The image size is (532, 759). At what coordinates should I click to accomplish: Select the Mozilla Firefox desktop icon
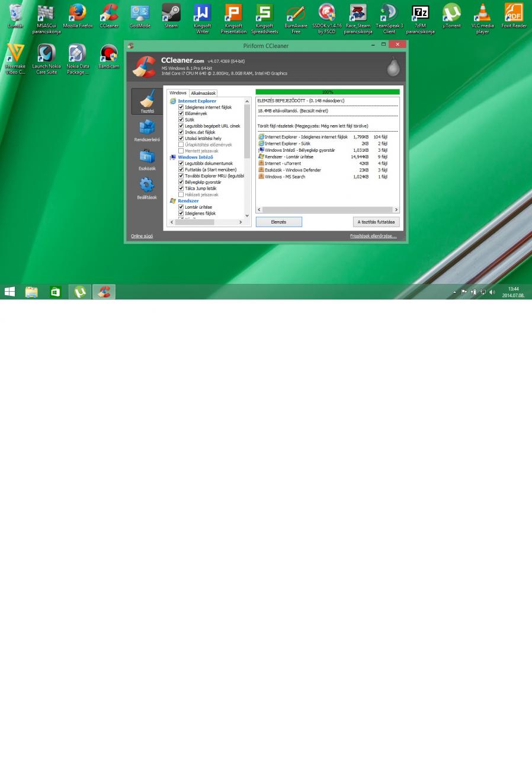click(78, 16)
